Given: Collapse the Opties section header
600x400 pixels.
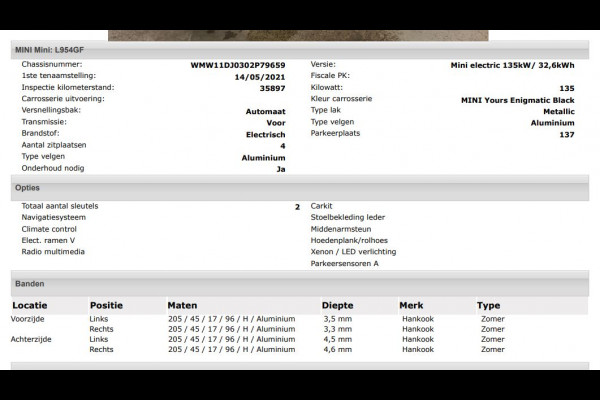Looking at the screenshot, I should 27,188.
